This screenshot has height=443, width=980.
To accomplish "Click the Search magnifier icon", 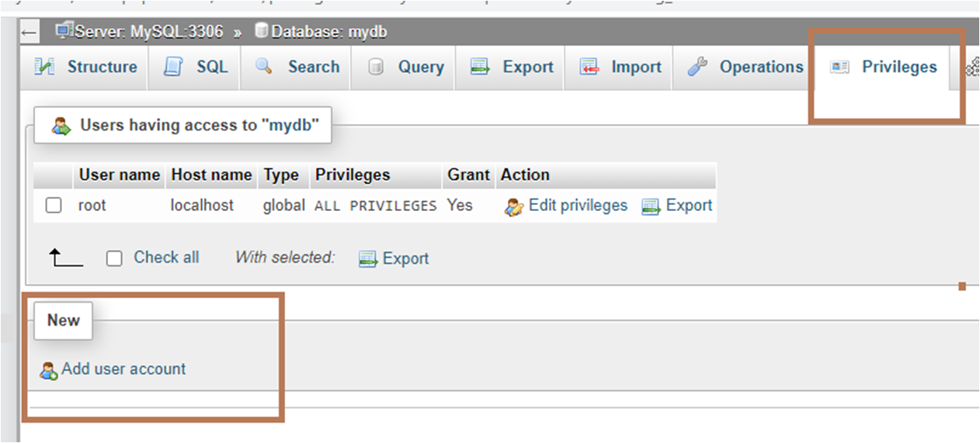I will pos(265,67).
